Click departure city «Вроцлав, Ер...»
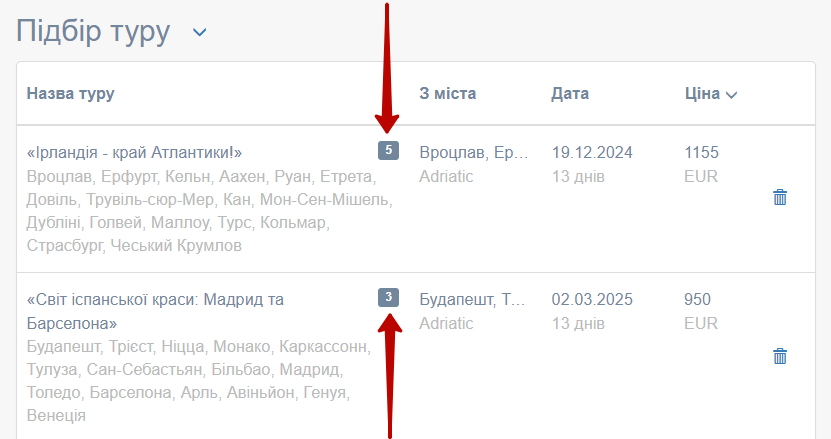 (473, 153)
